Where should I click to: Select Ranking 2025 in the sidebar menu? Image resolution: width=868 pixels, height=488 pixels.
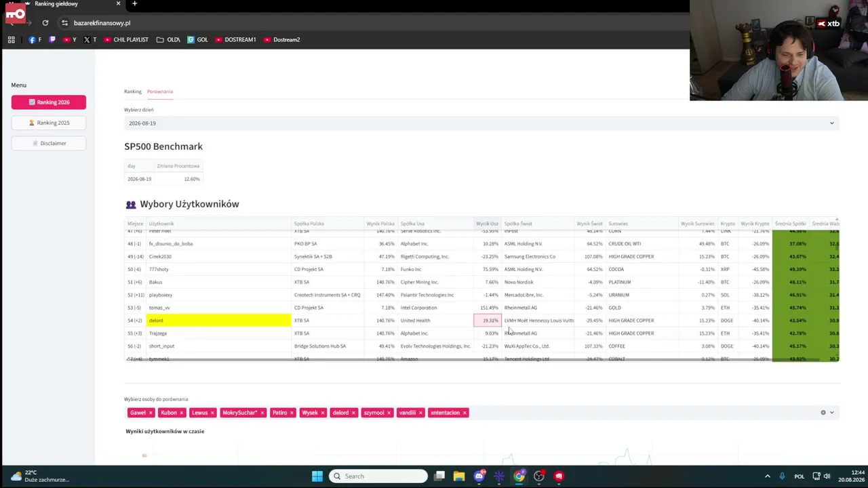pyautogui.click(x=49, y=123)
